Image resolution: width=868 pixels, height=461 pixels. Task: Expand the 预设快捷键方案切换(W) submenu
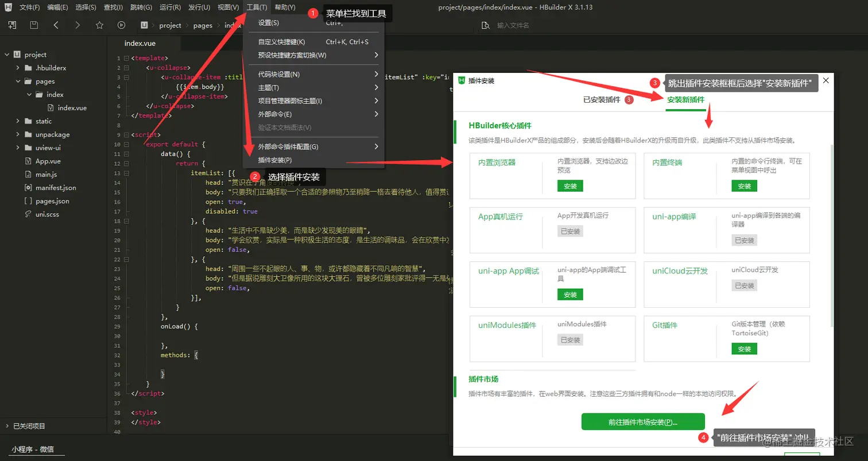coord(313,55)
